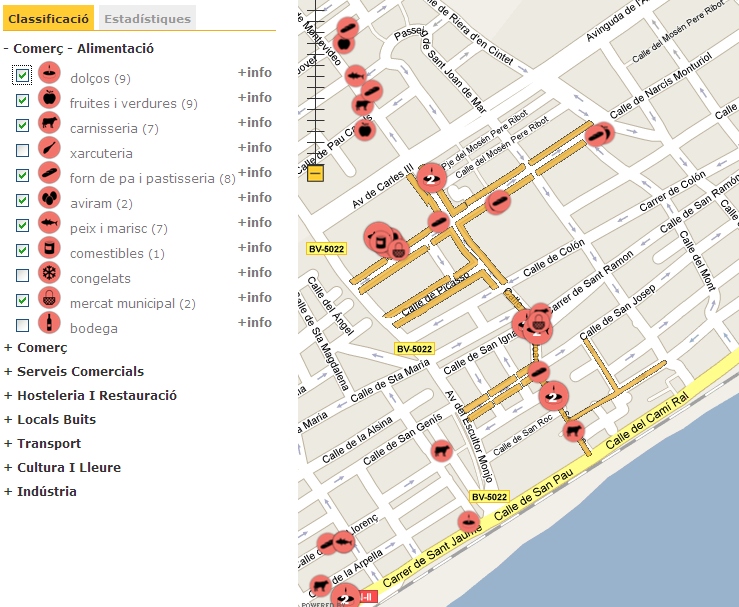Click the aviram category icon
This screenshot has width=739, height=607.
pyautogui.click(x=49, y=198)
